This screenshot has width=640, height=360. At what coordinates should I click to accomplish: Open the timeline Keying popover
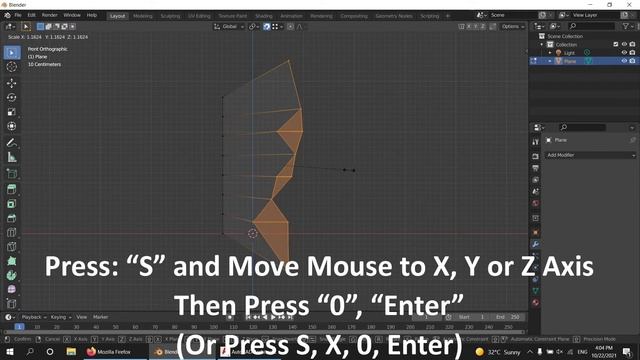[x=61, y=317]
